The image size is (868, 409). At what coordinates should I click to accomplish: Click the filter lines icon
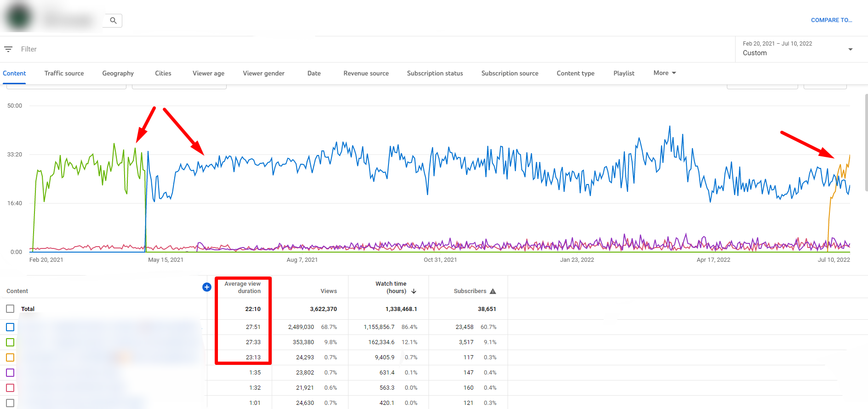(8, 49)
